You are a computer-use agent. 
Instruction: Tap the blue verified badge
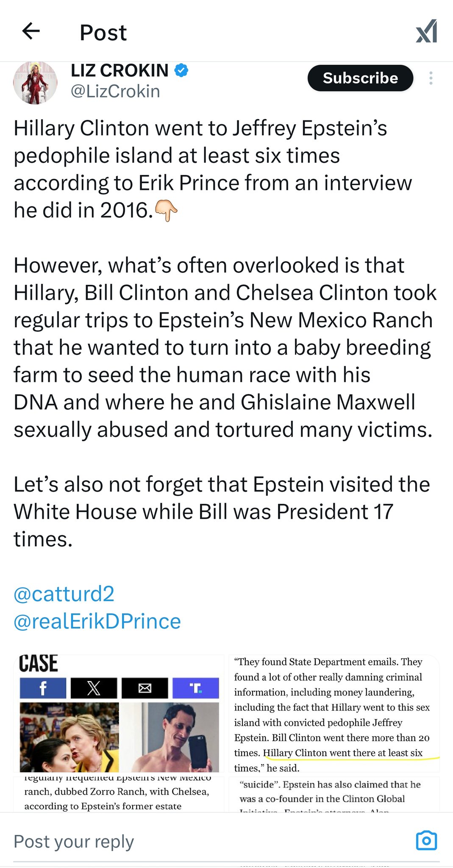point(182,70)
